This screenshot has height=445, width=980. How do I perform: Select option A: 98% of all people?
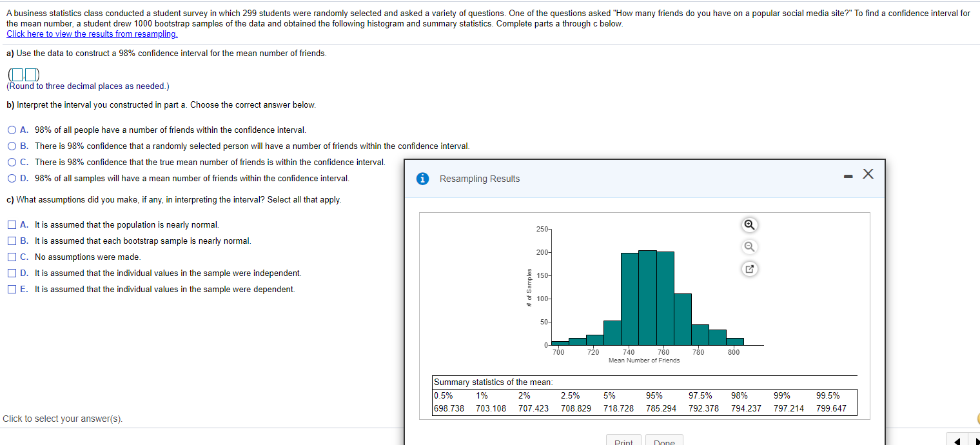[x=13, y=130]
